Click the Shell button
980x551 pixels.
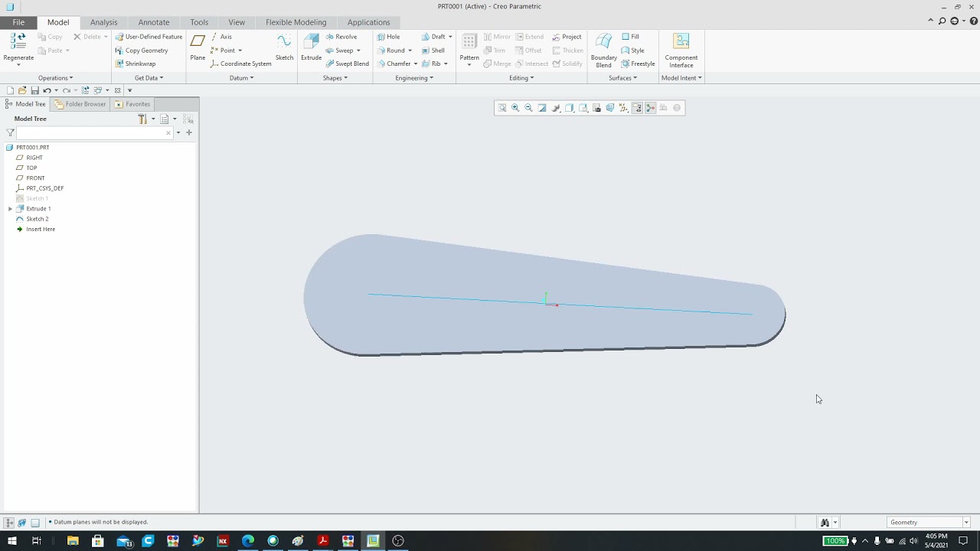click(433, 51)
